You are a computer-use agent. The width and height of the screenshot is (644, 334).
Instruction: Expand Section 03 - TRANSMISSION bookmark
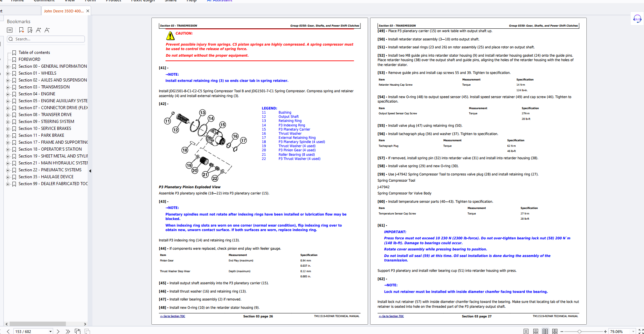tap(8, 87)
